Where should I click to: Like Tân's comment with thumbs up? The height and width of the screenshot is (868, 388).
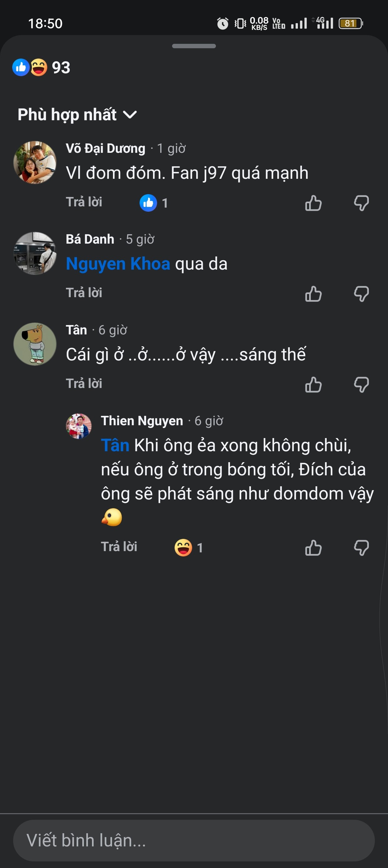coord(313,385)
